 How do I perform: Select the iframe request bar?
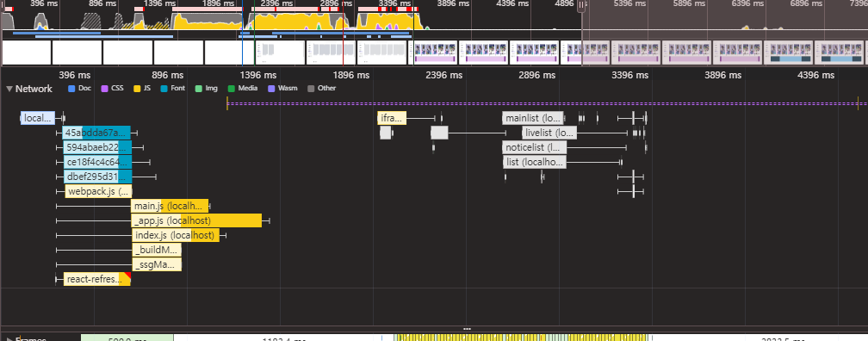tap(392, 118)
